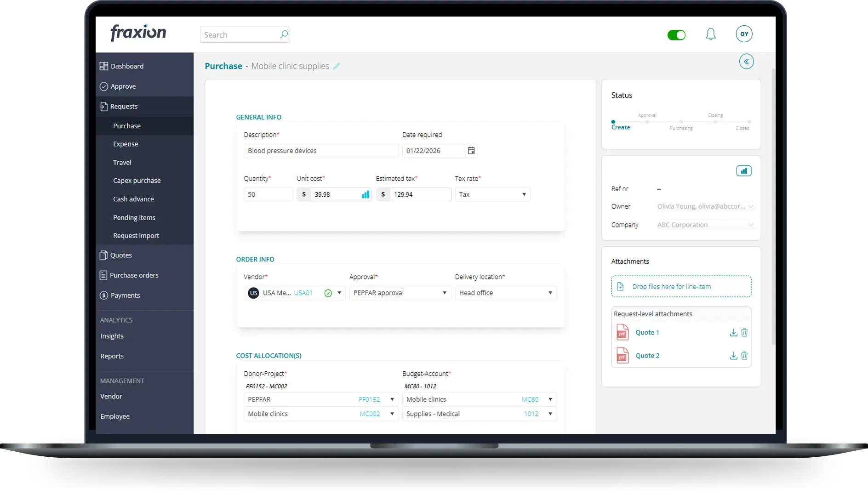
Task: Click the US vendor avatar badge
Action: point(253,293)
